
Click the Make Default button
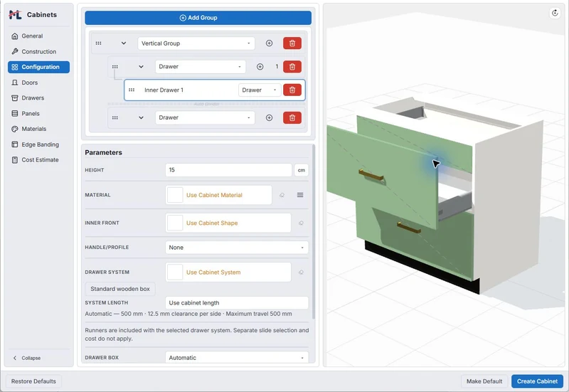[x=484, y=381]
